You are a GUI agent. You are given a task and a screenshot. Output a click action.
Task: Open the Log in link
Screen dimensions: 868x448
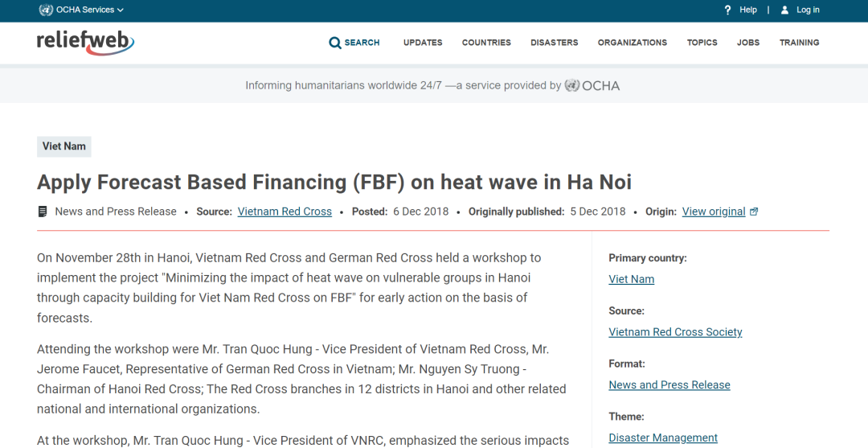(x=808, y=10)
